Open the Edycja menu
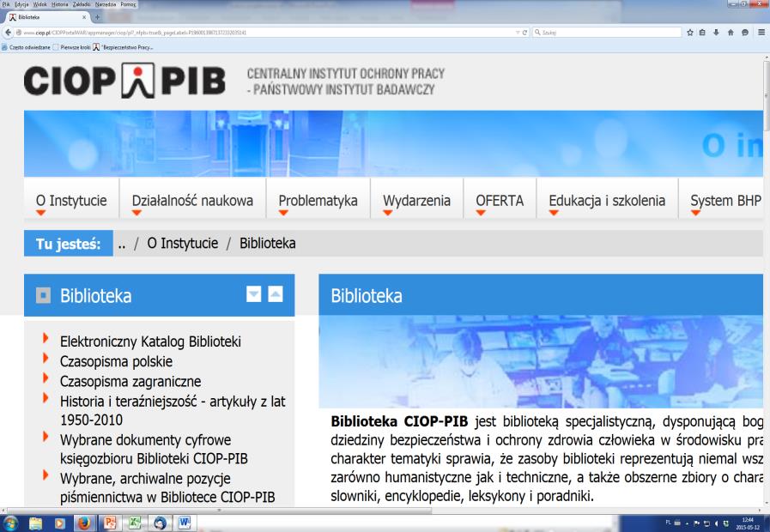770x532 pixels. coord(21,4)
